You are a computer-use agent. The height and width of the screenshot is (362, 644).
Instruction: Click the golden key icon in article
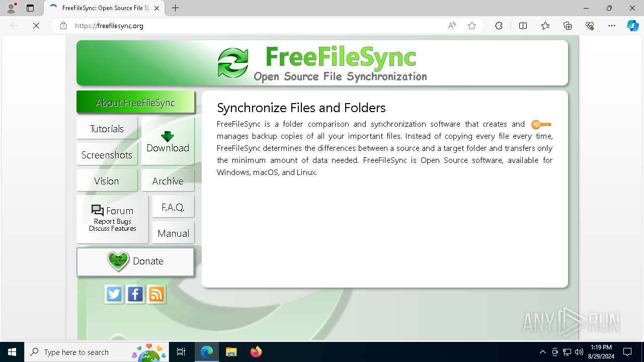point(541,124)
